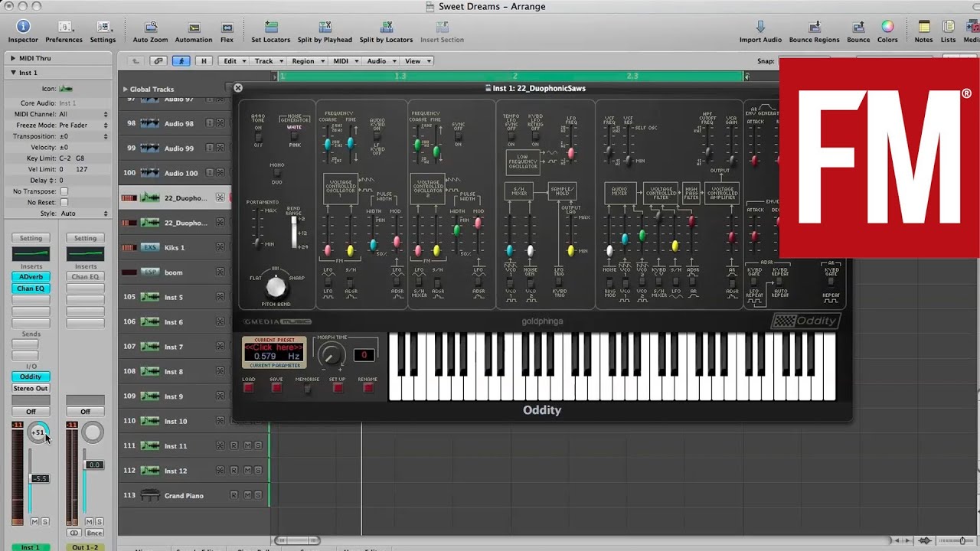Click the Inst 5 track instrument icon
980x551 pixels.
coord(151,297)
